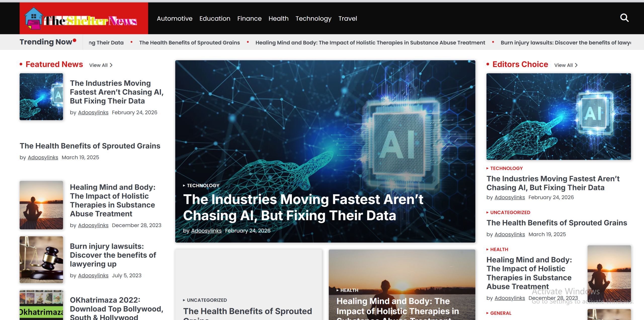Screen dimensions: 644x320
Task: Open Editors Choice large AI image
Action: pos(559,116)
